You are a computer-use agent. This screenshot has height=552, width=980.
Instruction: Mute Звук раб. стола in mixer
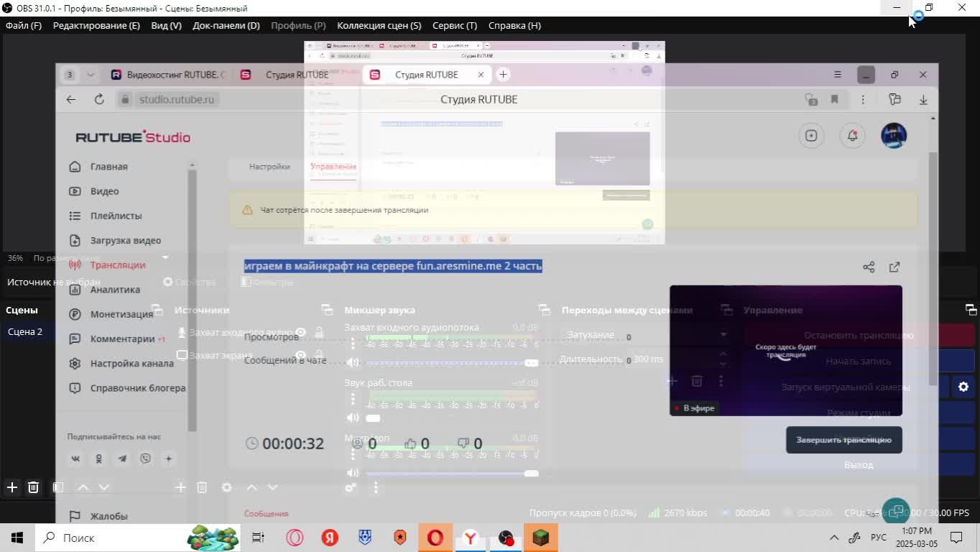tap(352, 418)
